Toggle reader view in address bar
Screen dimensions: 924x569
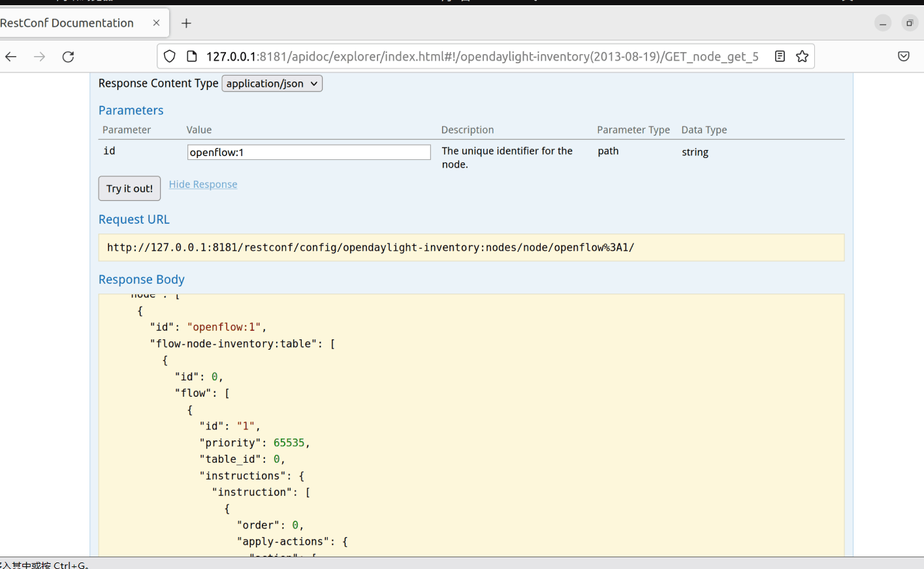click(x=780, y=57)
